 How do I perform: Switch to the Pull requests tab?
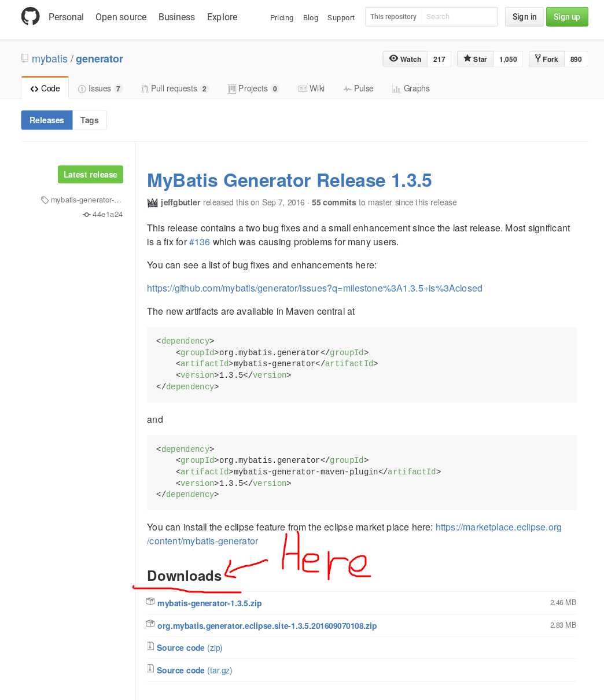[175, 89]
